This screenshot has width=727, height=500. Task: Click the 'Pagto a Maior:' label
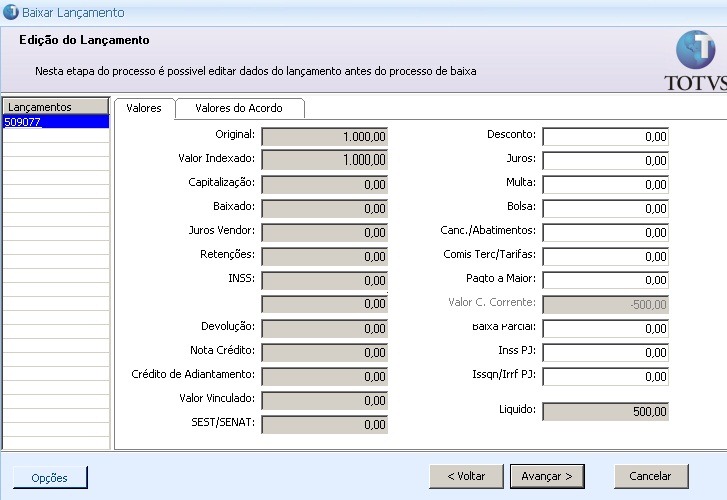[501, 278]
